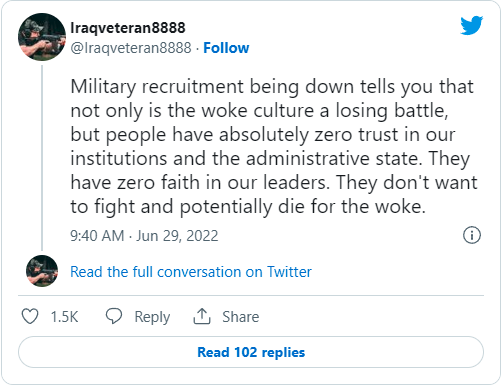Click the @Iraqveteran8888 handle

coord(131,48)
